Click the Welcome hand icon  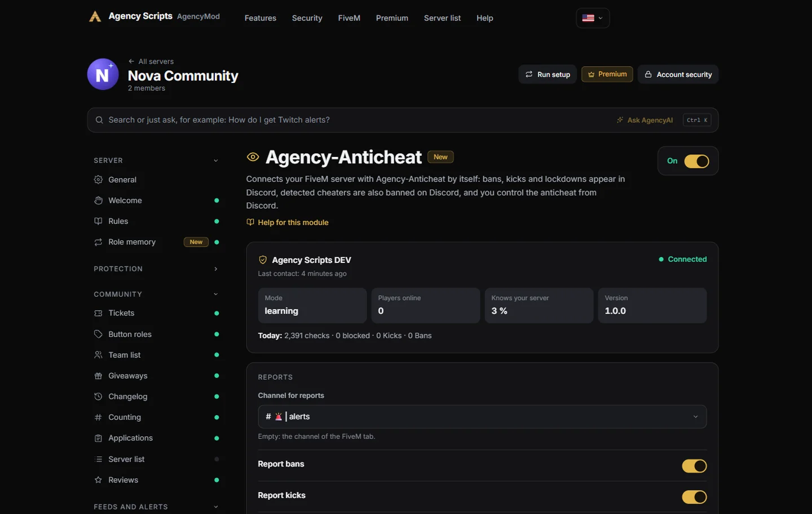tap(98, 200)
